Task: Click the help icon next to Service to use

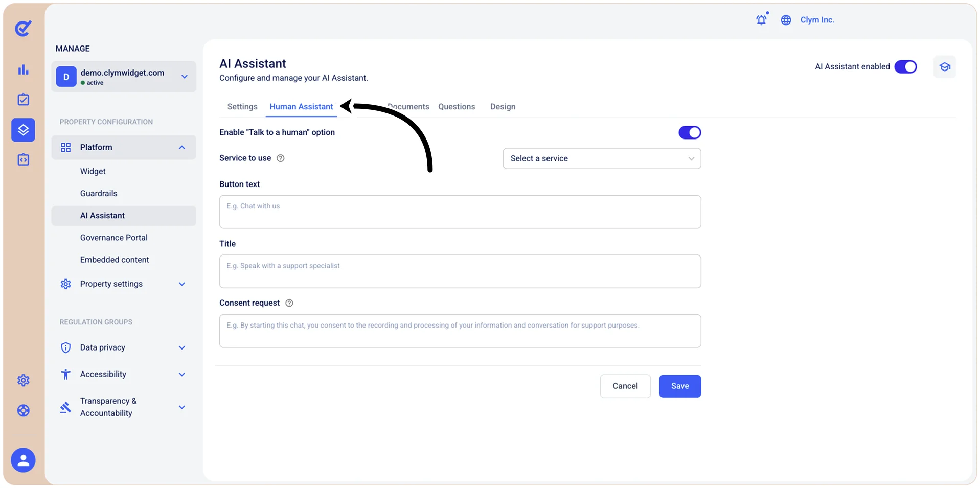Action: [x=280, y=158]
